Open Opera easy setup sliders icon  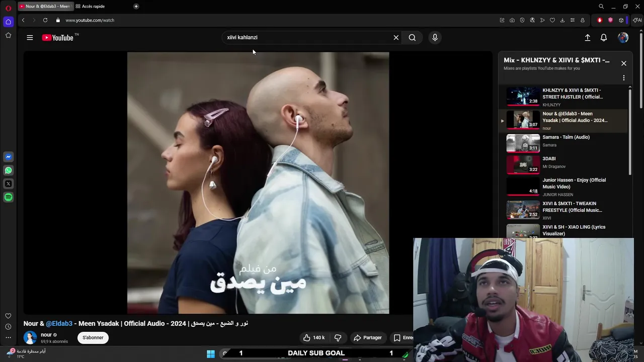(x=573, y=20)
